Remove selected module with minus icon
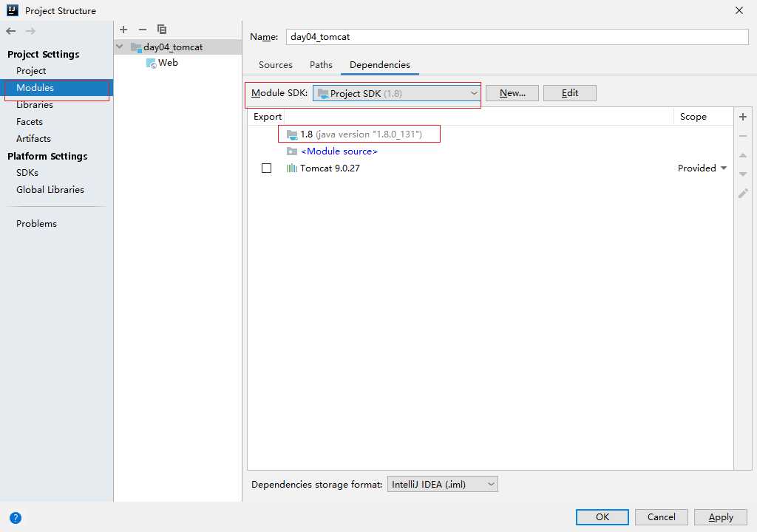 coord(143,30)
